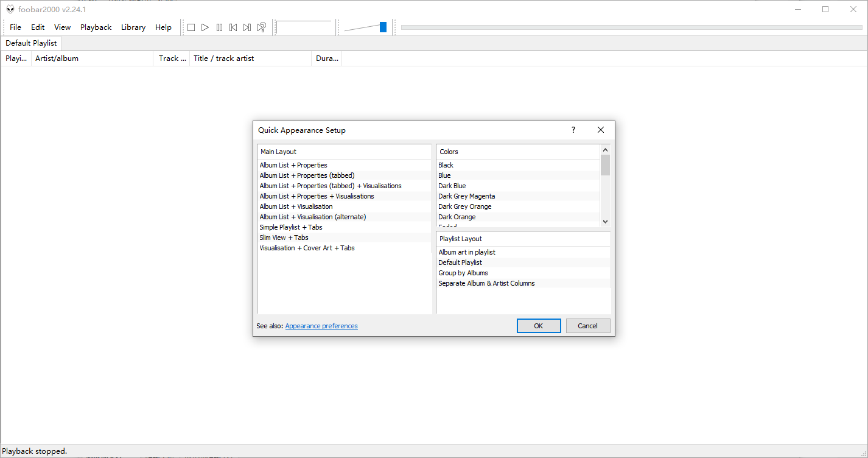Screen dimensions: 868x458
Task: Click the Play random track icon
Action: pos(261,27)
